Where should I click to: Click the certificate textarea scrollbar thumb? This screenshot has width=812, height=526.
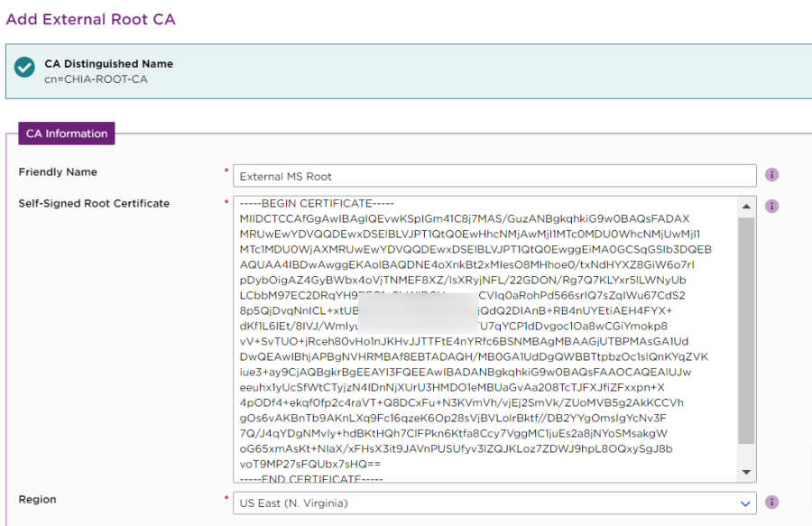point(747,329)
